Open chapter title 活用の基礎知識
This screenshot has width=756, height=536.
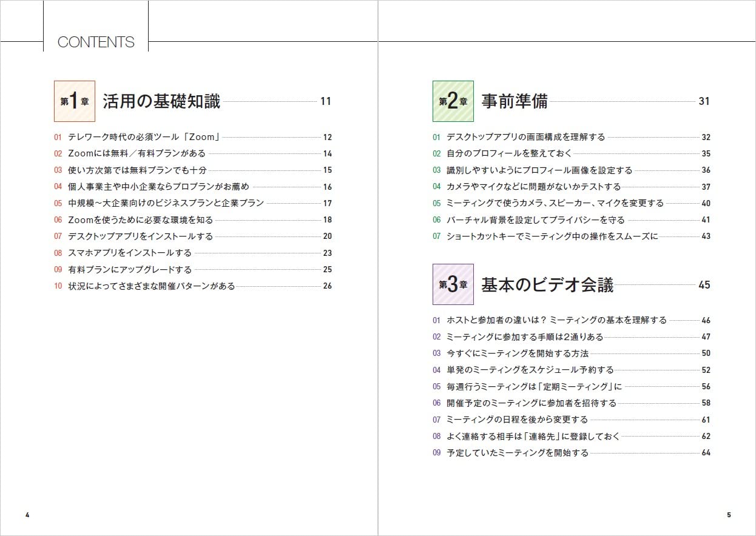(161, 101)
